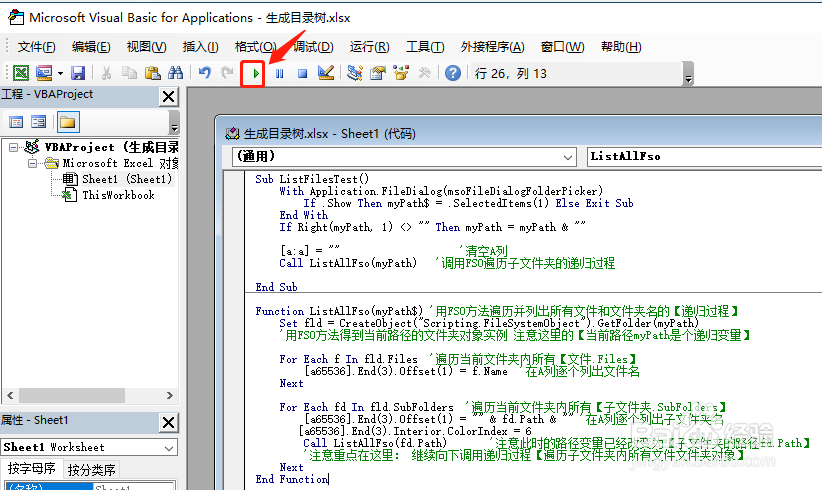Open the 格式(O) menu
The height and width of the screenshot is (490, 822).
pyautogui.click(x=255, y=47)
